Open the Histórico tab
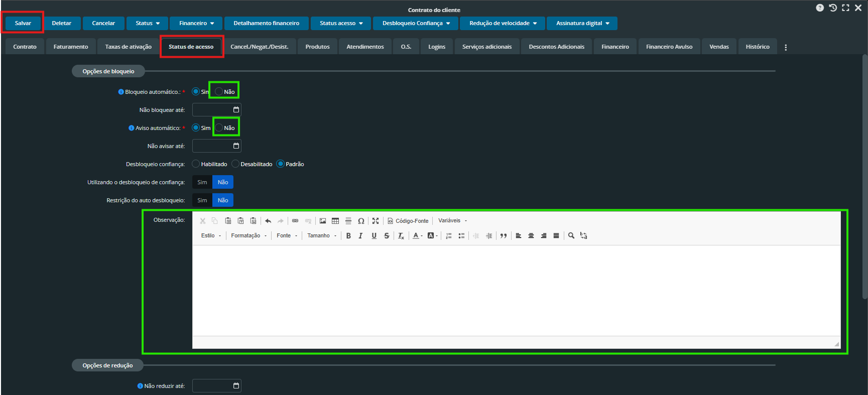868x395 pixels. 757,47
